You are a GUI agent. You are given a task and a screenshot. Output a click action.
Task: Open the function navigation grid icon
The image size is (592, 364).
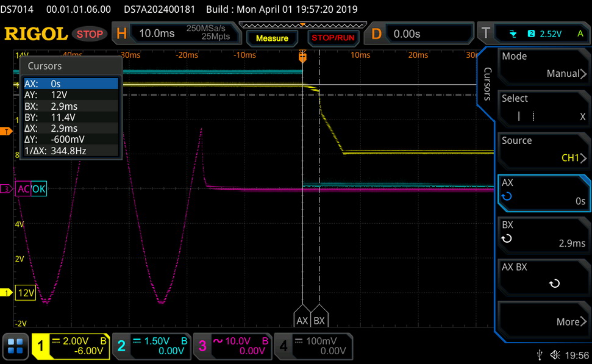[x=15, y=346]
